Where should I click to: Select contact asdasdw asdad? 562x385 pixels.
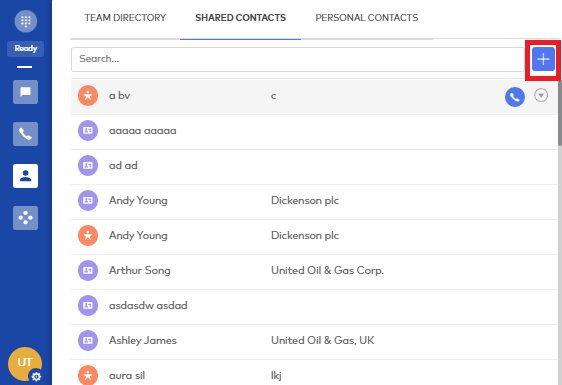[148, 305]
